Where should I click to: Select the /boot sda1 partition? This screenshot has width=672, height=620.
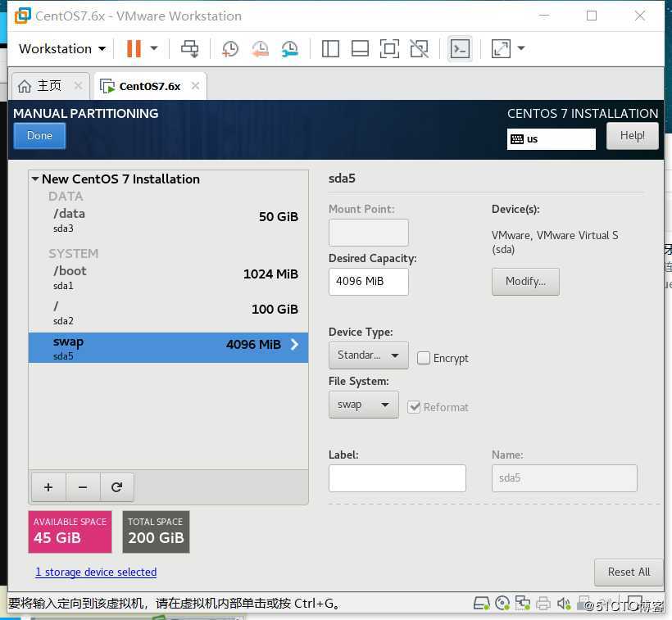tap(168, 278)
